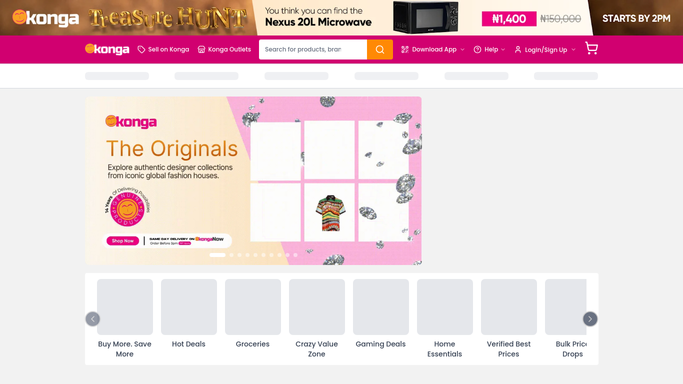Select the second carousel dot indicator
Screen dimensions: 683x384
point(231,255)
